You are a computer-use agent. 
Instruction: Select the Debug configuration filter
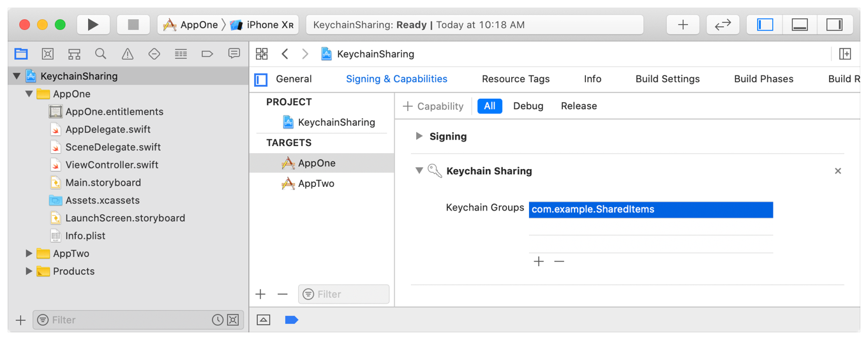528,107
